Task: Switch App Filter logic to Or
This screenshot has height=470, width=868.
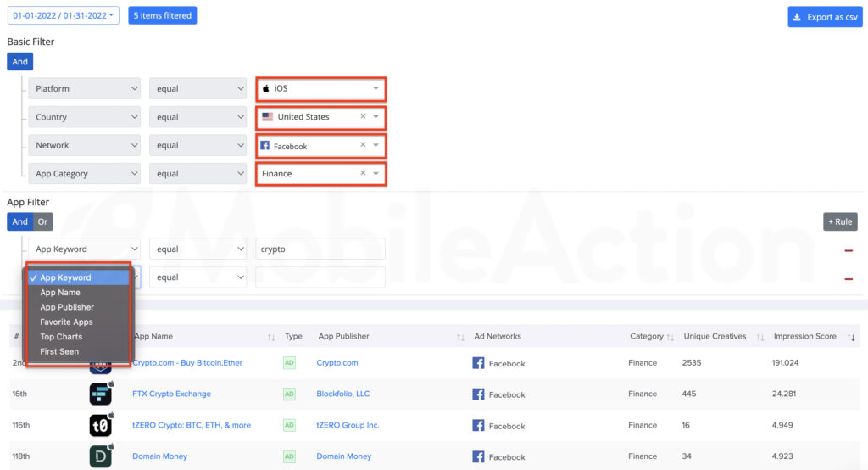Action: 42,221
